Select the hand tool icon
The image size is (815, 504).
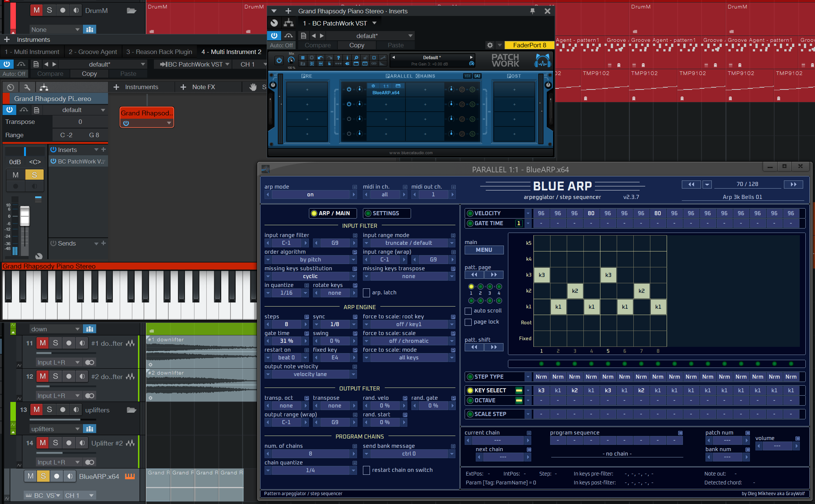(x=253, y=87)
